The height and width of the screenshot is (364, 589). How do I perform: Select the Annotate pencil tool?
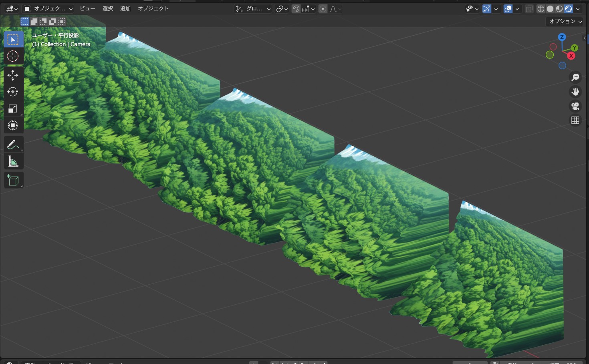coord(13,145)
